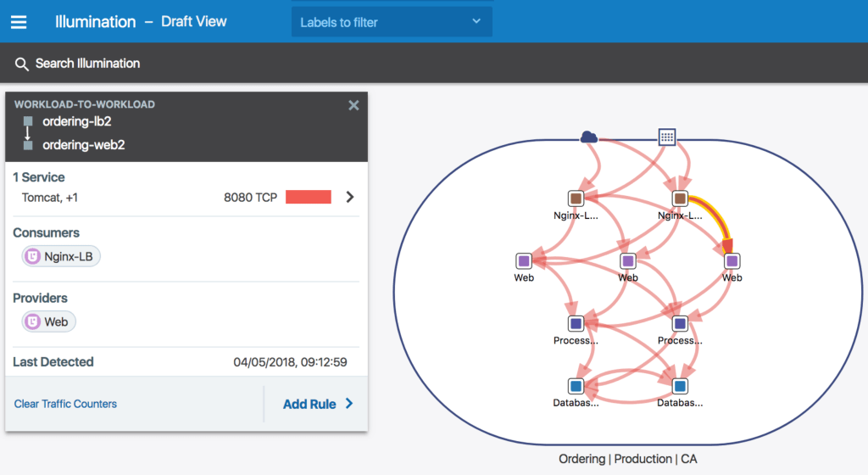Close the Workload-to-Workload panel
The image size is (868, 475).
pyautogui.click(x=353, y=105)
